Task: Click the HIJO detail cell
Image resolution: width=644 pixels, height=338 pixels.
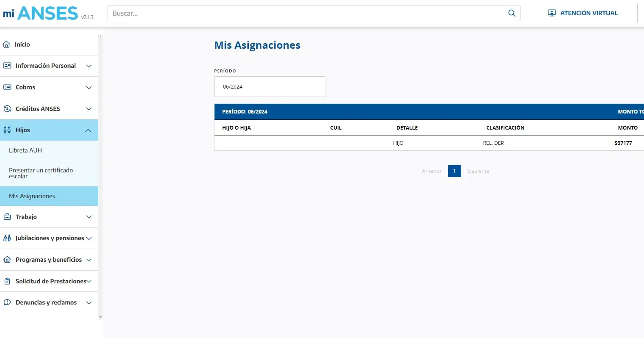Action: [x=398, y=143]
